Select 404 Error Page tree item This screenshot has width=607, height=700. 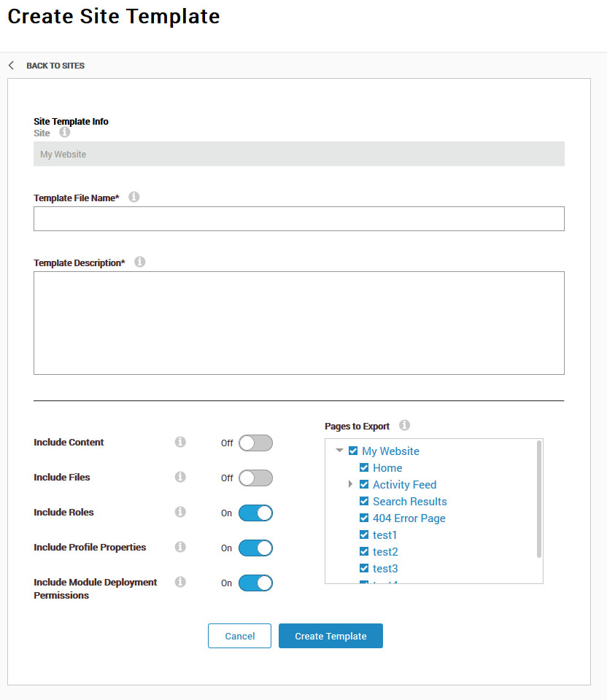[409, 518]
